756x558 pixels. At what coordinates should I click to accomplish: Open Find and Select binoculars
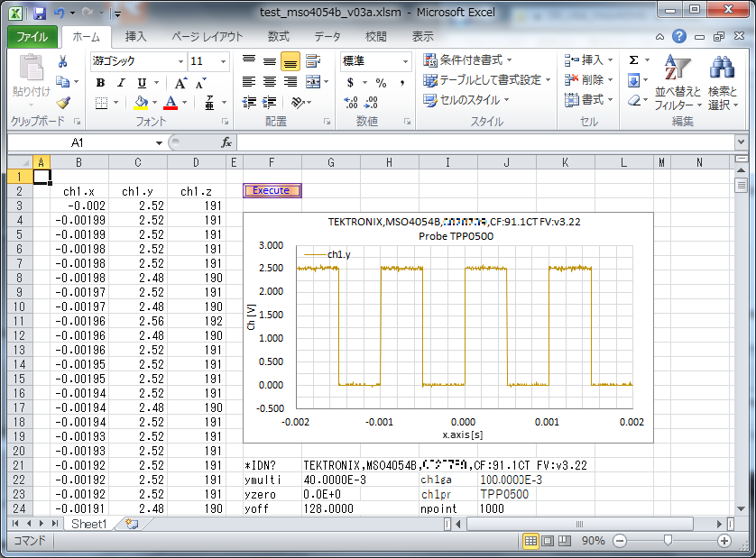tap(722, 81)
